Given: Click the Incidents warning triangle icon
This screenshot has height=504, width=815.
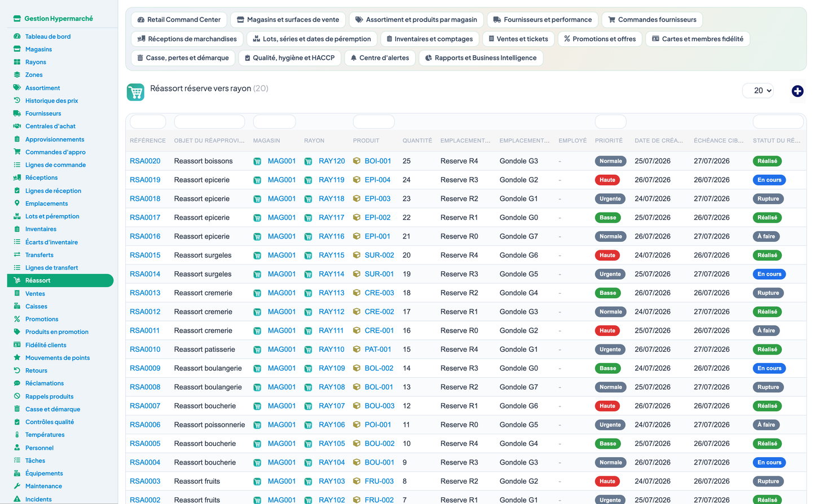Looking at the screenshot, I should [x=17, y=499].
